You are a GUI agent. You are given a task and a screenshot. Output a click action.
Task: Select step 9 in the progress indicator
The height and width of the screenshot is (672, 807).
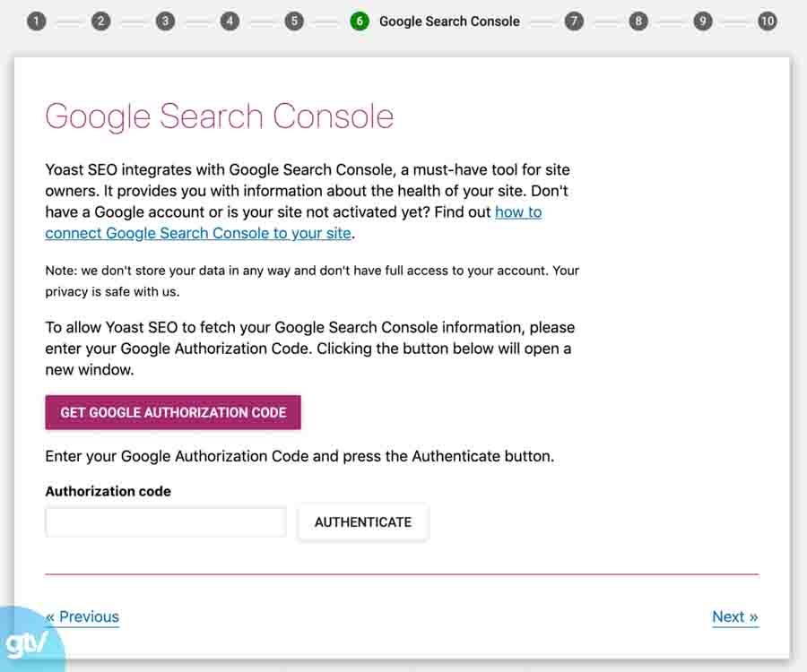coord(703,19)
